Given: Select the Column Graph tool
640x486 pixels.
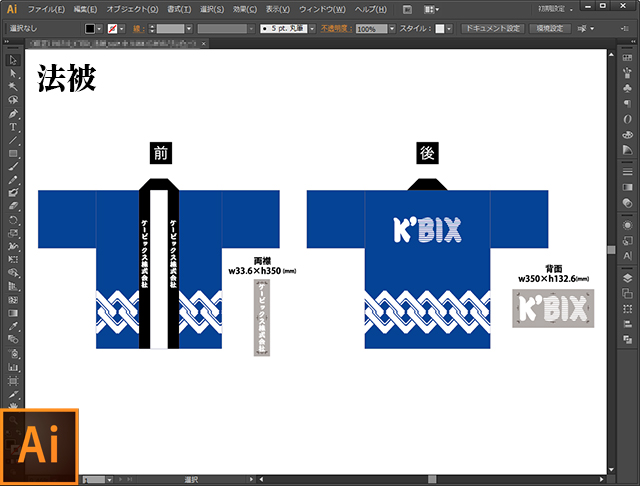Looking at the screenshot, I should pos(13,367).
